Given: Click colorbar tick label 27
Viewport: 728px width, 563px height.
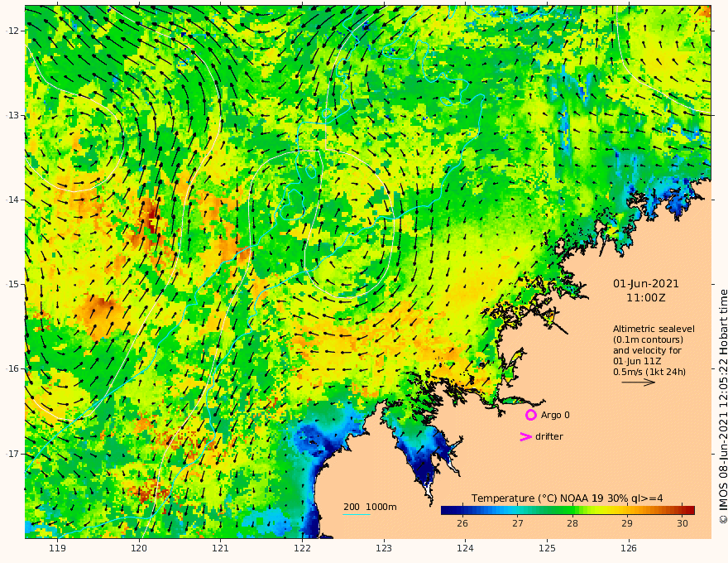Looking at the screenshot, I should click(518, 523).
